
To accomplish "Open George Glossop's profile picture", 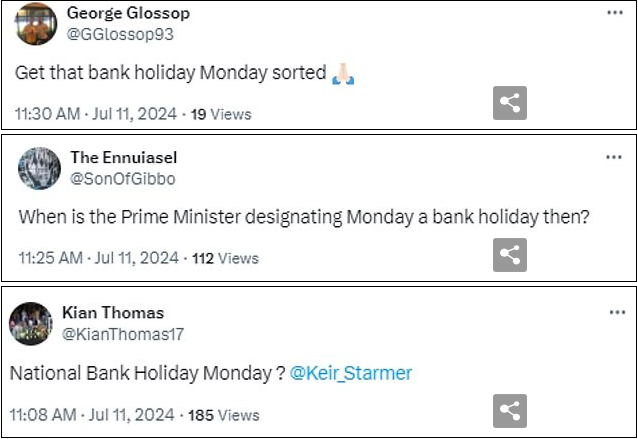I will click(x=36, y=24).
